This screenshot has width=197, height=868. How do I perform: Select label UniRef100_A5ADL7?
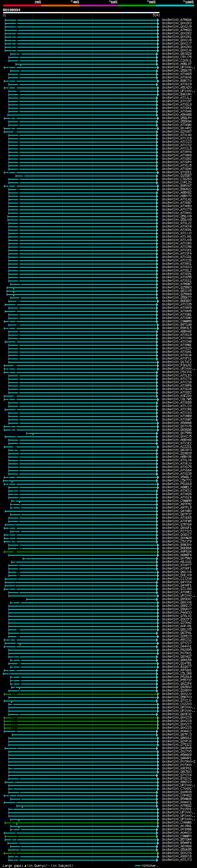point(176,477)
